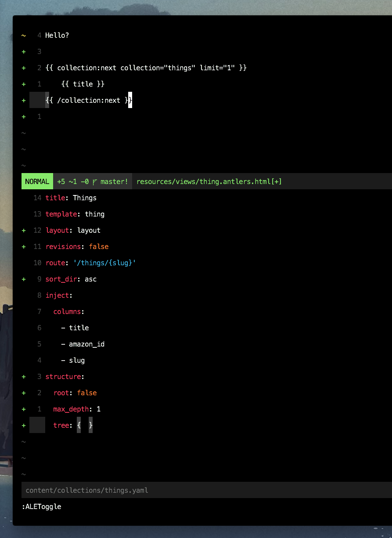Click the green NORMAL mode badge
392x538 pixels.
pos(37,181)
